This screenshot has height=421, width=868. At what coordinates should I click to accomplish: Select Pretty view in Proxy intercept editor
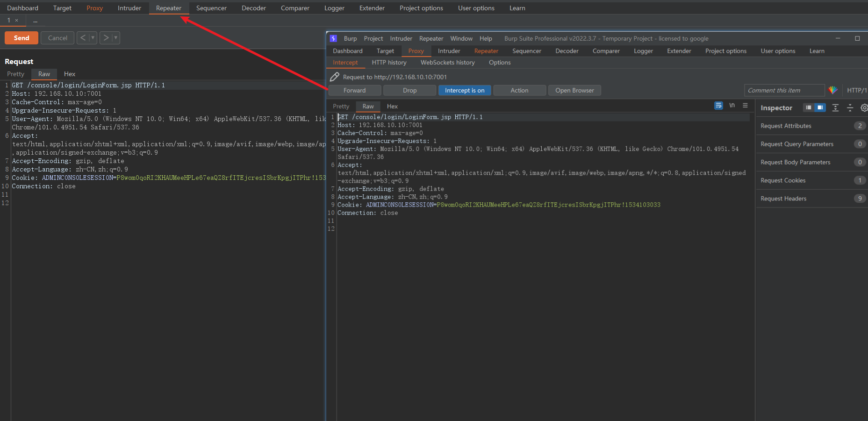341,106
